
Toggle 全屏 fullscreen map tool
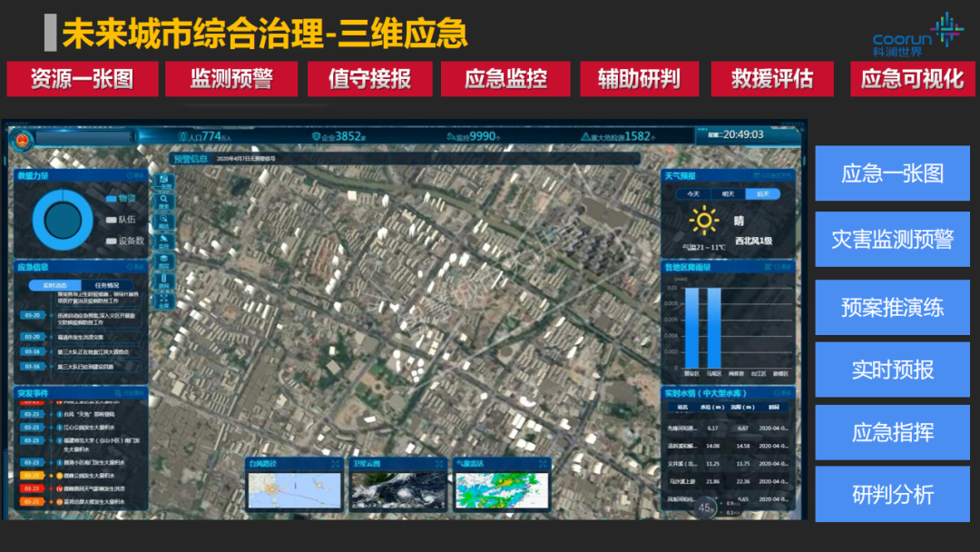click(x=163, y=301)
